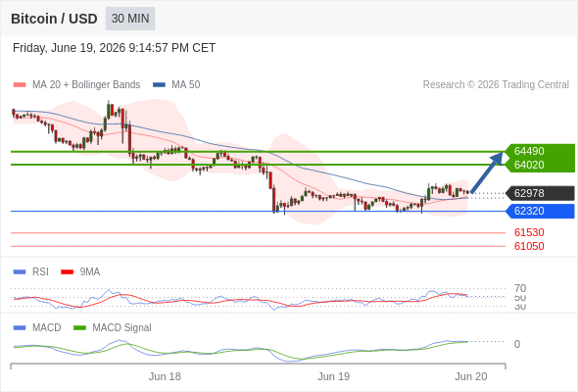Click the RSI legend label

click(40, 272)
